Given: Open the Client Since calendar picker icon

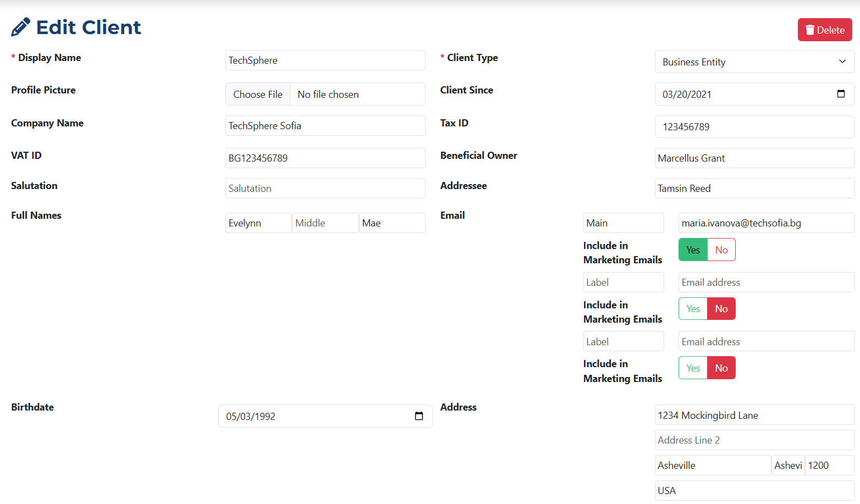Looking at the screenshot, I should pos(840,94).
